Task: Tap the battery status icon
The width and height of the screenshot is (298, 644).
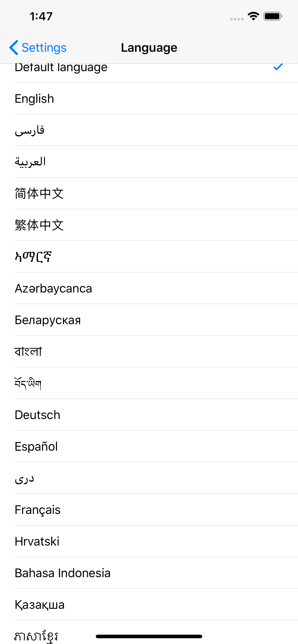Action: click(x=273, y=16)
